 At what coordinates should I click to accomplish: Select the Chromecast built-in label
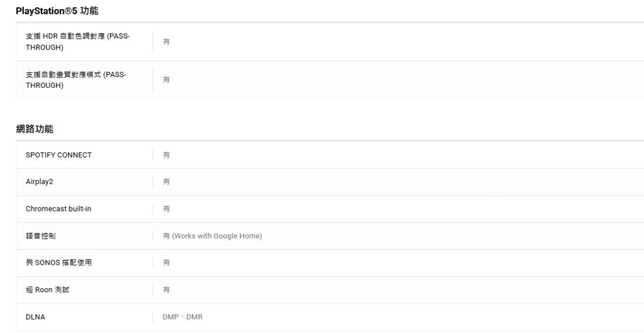coord(59,209)
